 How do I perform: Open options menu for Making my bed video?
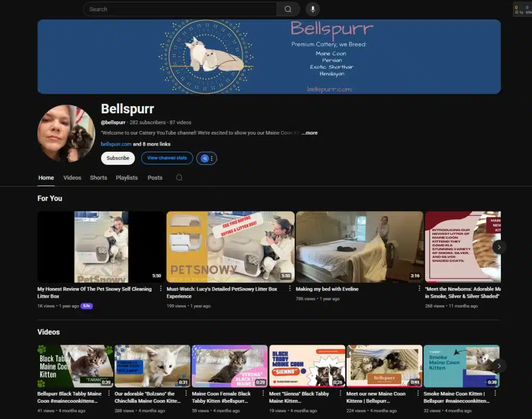pyautogui.click(x=419, y=289)
